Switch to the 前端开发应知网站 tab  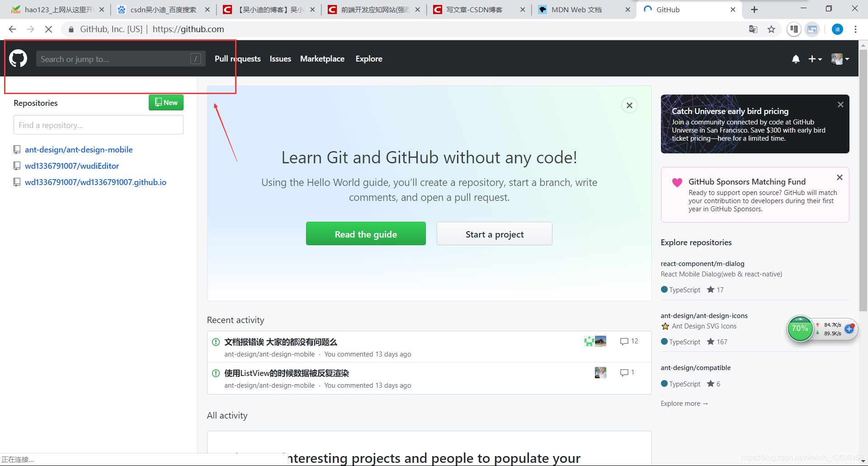click(374, 10)
